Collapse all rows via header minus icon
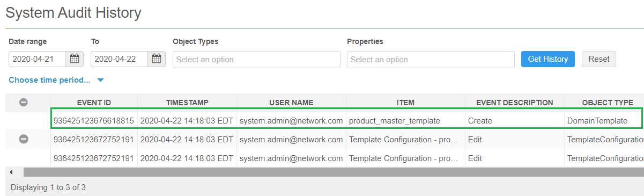This screenshot has height=196, width=644. pyautogui.click(x=24, y=102)
